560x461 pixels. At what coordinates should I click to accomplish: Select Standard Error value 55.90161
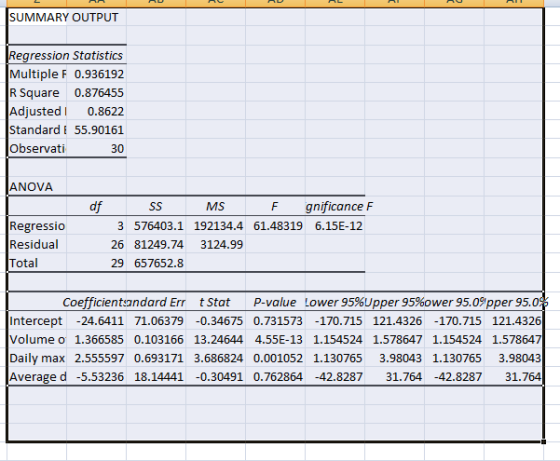point(96,129)
